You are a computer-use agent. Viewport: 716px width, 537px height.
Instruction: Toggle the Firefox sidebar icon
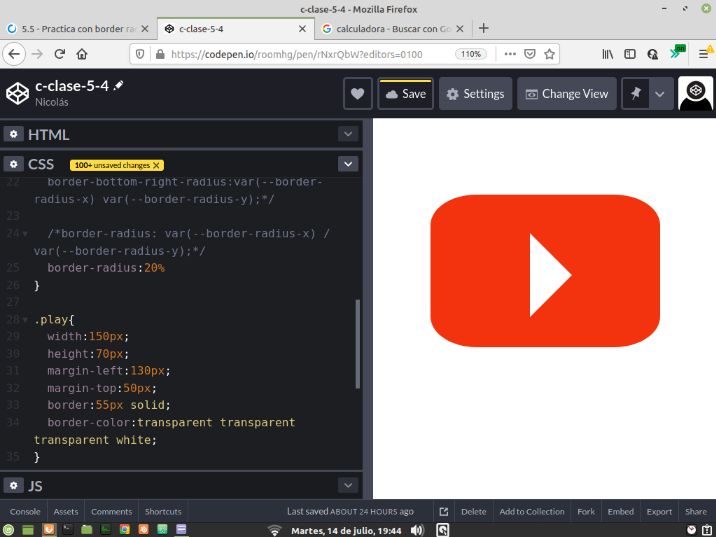point(630,54)
